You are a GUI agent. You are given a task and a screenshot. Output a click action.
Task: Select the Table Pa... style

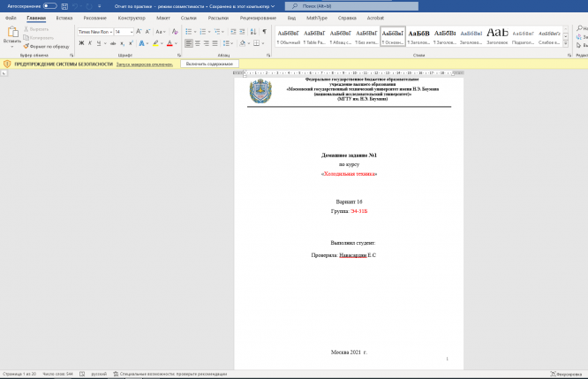314,37
